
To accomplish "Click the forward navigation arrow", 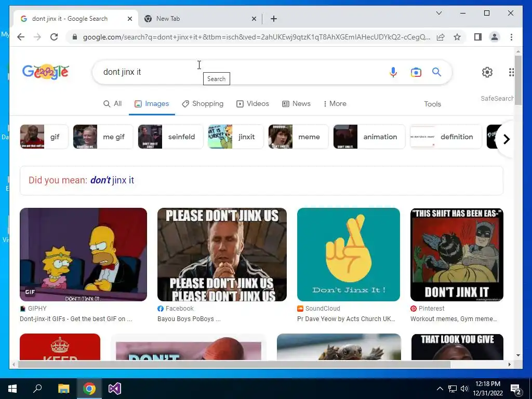I will pos(37,37).
